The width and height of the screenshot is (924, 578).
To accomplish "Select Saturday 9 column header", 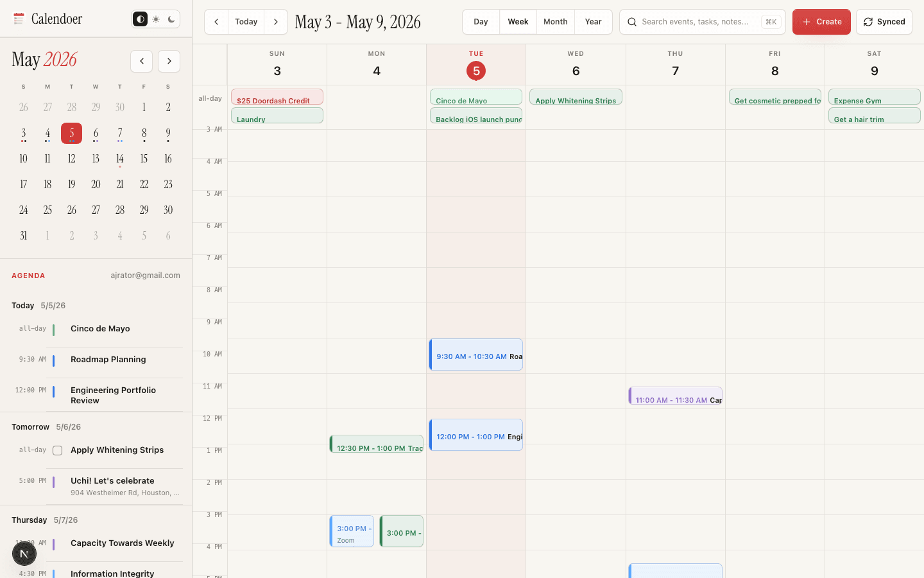I will point(875,64).
